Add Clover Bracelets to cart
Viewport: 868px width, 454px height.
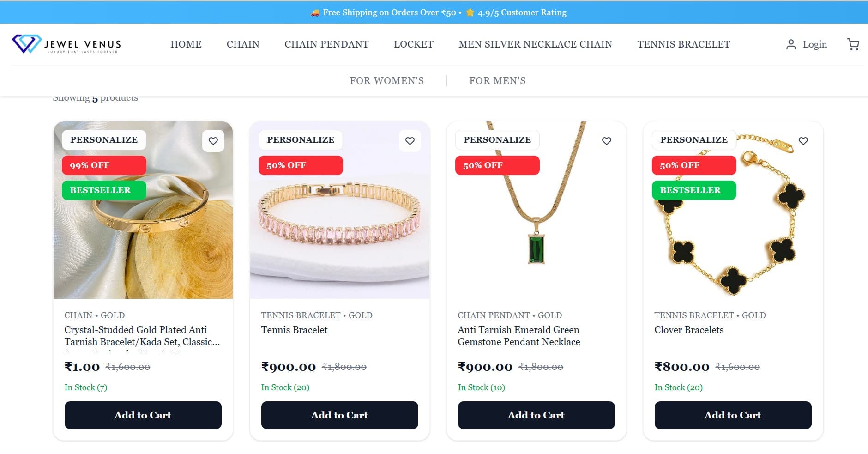click(x=733, y=415)
